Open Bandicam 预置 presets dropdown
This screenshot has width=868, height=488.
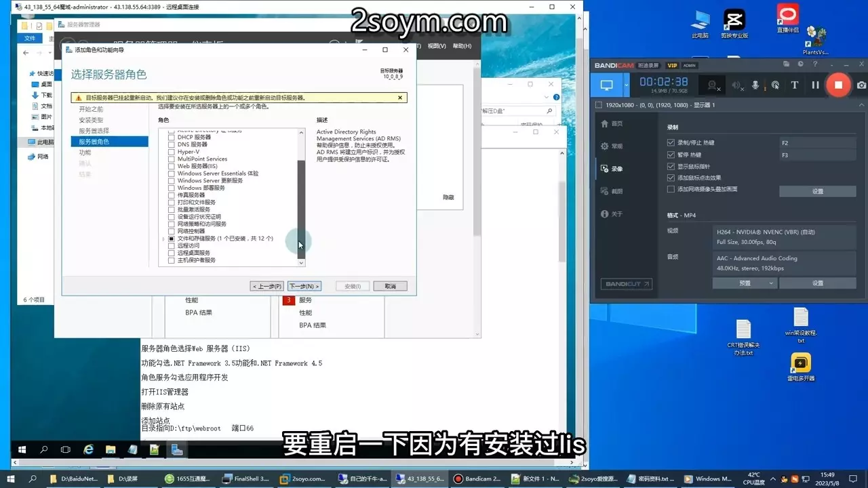(744, 283)
